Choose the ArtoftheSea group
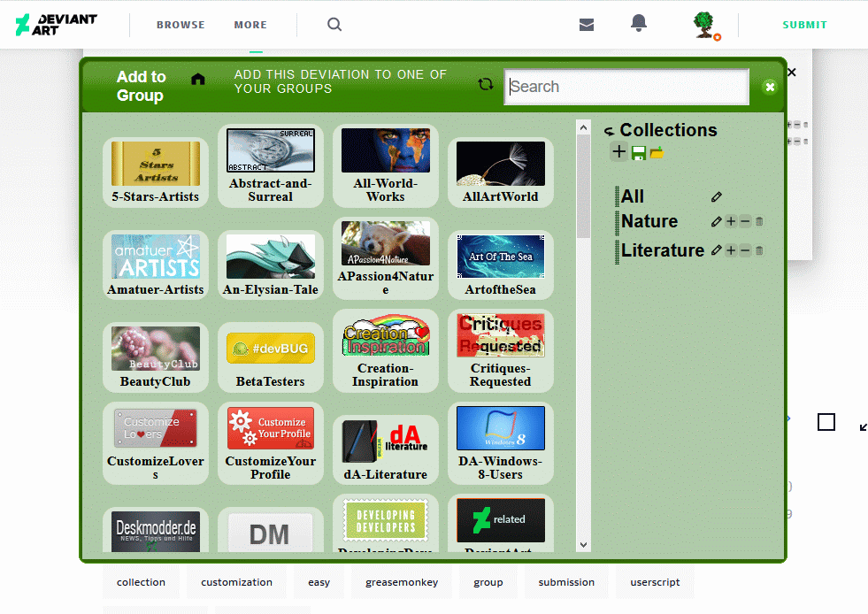The width and height of the screenshot is (868, 614). 501,265
